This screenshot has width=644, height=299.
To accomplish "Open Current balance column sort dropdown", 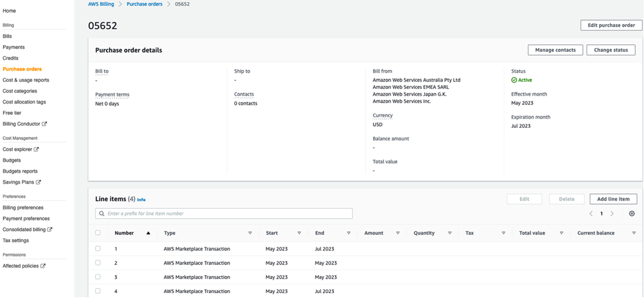I will point(634,233).
